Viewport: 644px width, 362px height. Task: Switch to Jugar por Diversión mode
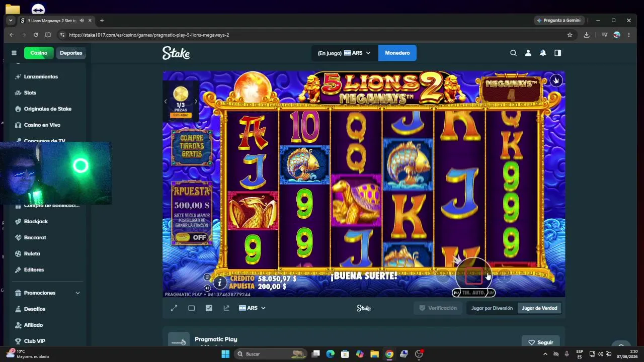click(x=492, y=308)
